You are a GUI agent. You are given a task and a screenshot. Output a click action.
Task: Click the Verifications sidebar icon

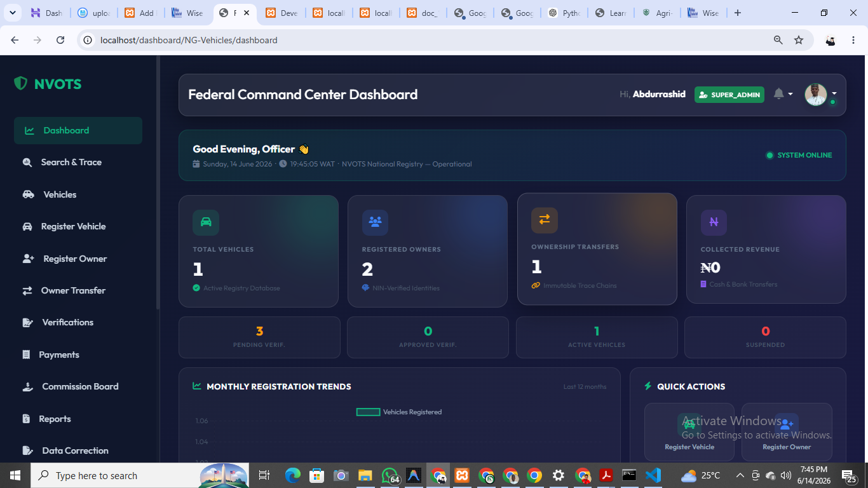[x=27, y=323]
